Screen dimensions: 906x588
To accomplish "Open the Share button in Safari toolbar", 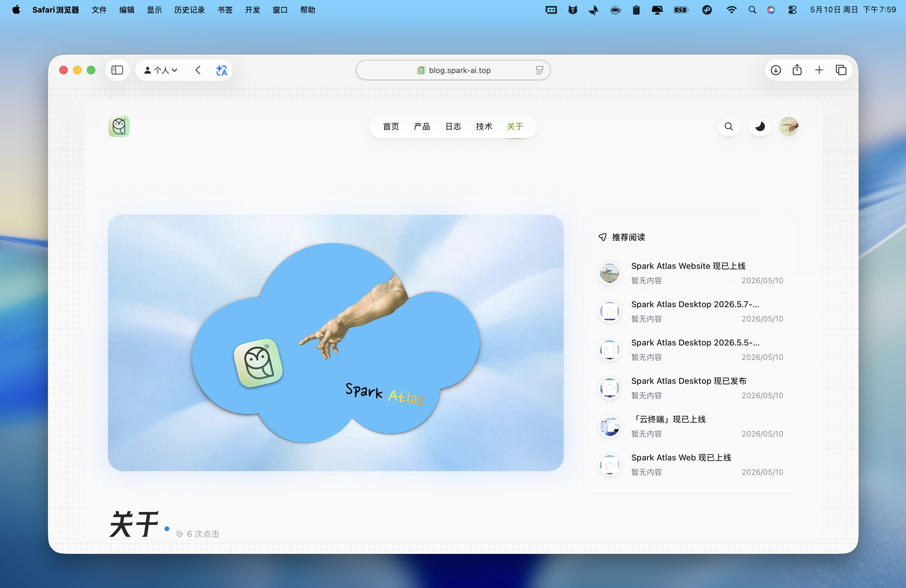I will (x=797, y=70).
